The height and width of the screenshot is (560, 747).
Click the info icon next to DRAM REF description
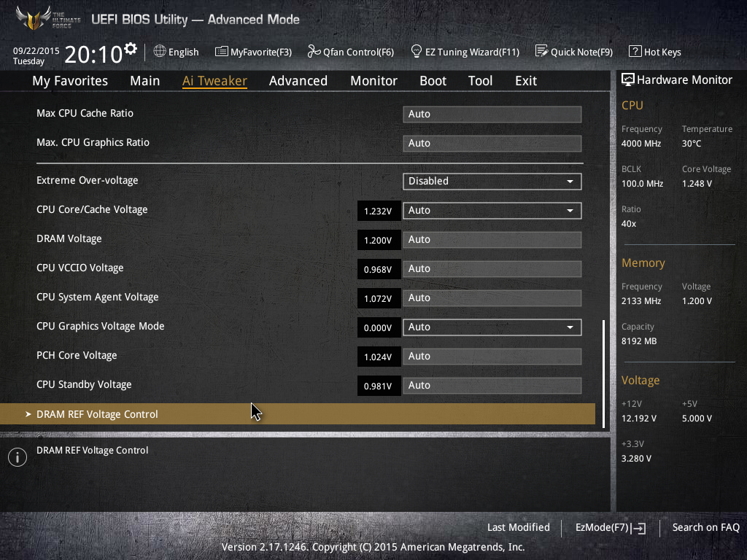click(x=17, y=457)
